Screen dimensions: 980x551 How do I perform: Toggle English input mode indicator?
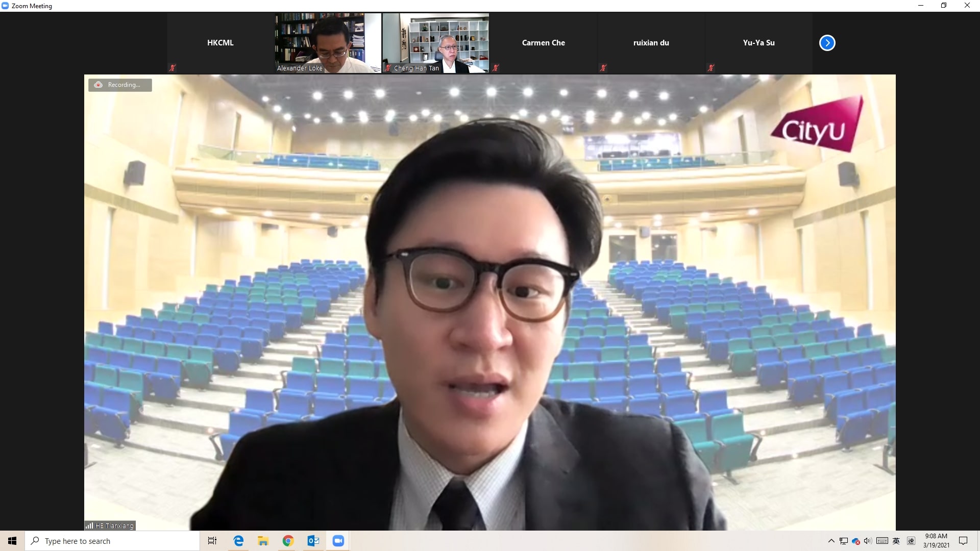click(x=896, y=541)
